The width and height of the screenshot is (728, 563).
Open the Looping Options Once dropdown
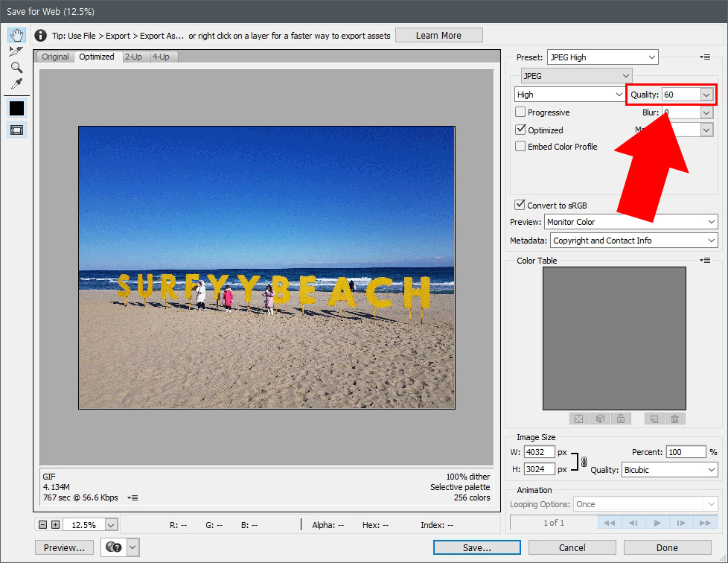[645, 504]
